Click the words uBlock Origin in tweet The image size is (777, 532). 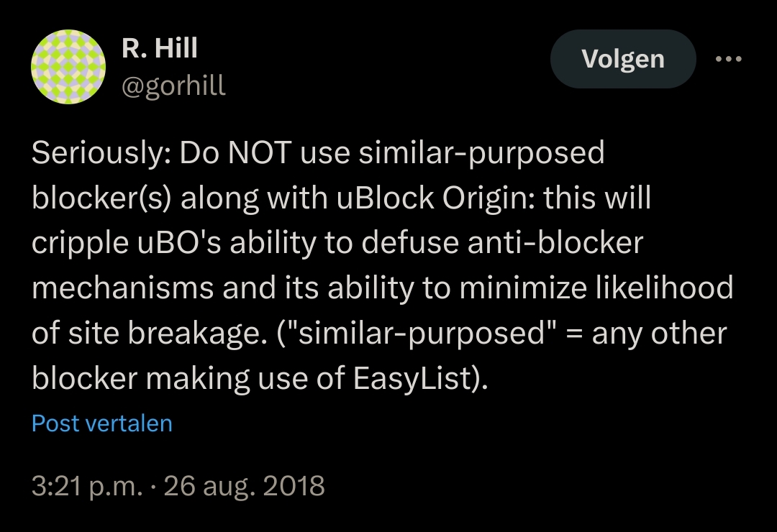435,198
